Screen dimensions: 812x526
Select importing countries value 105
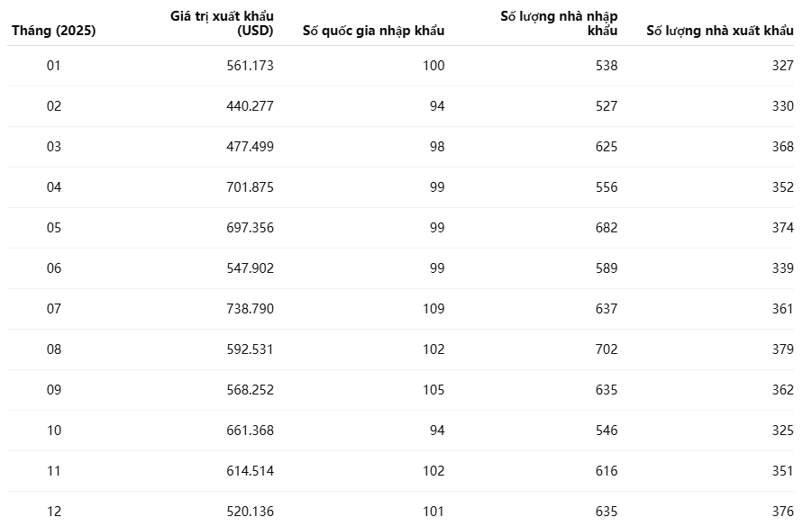(433, 390)
